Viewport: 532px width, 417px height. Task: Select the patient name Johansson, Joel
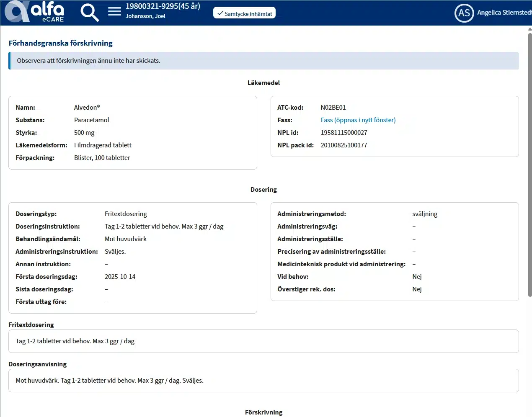click(145, 16)
